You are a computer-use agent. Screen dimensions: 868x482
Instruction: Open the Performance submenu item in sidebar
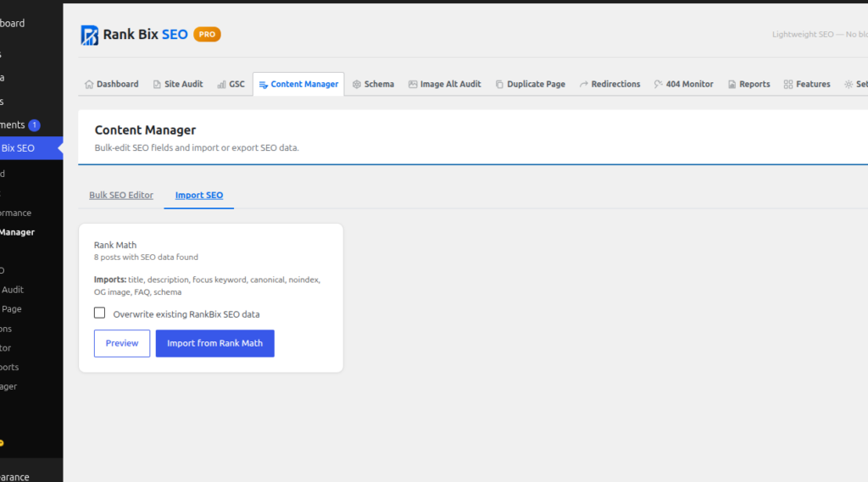click(15, 213)
